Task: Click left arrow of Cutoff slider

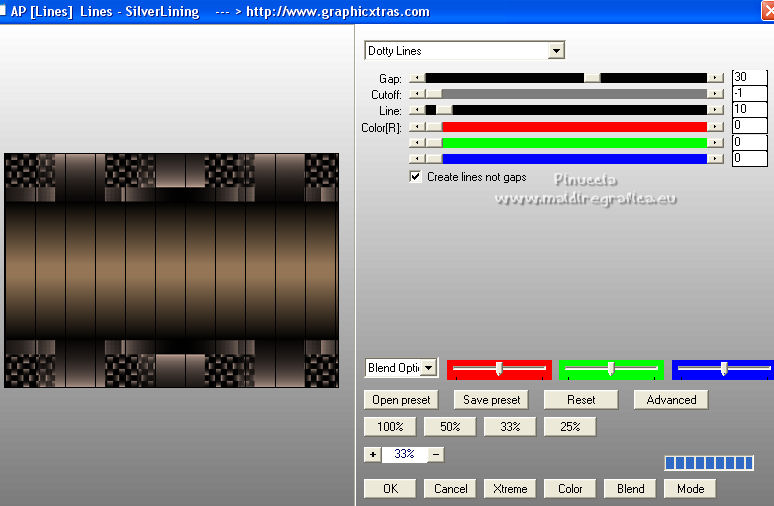Action: (x=417, y=94)
